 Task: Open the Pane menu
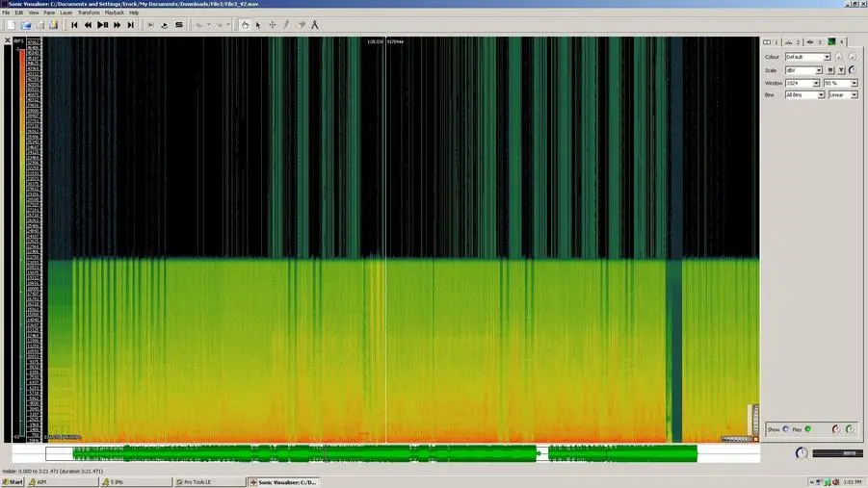click(x=49, y=13)
